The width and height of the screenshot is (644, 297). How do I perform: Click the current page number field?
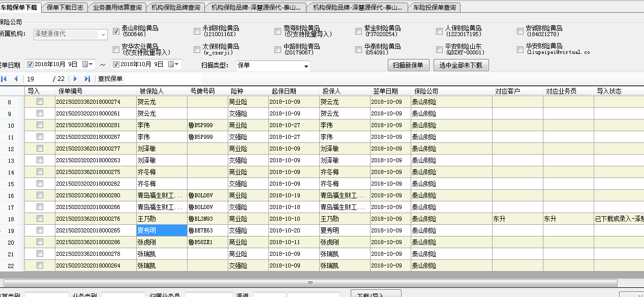pos(38,79)
